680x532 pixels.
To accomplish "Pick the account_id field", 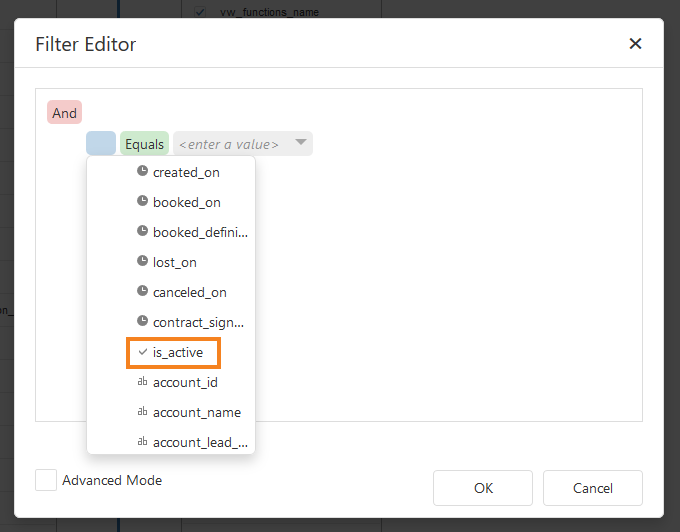I will click(171, 382).
